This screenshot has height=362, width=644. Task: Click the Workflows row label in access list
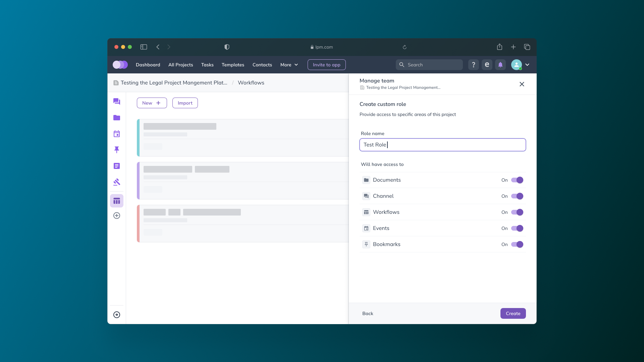[x=386, y=212]
